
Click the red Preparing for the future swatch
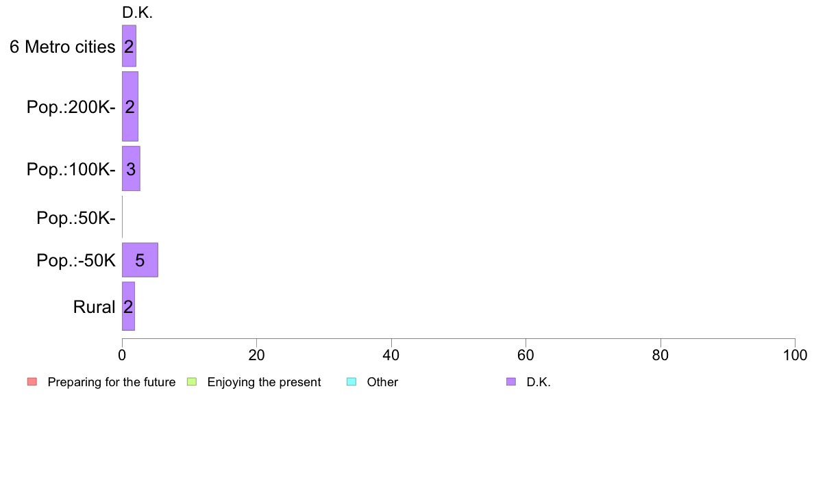(32, 382)
